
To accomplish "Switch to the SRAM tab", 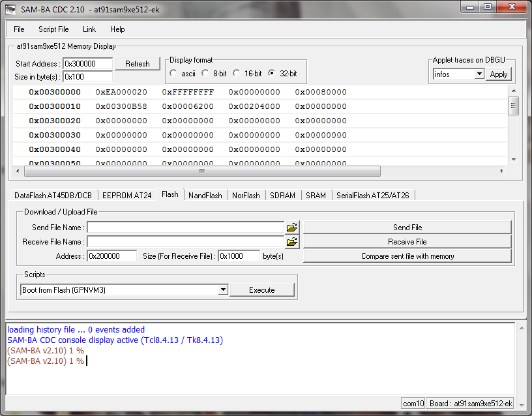I will coord(316,196).
